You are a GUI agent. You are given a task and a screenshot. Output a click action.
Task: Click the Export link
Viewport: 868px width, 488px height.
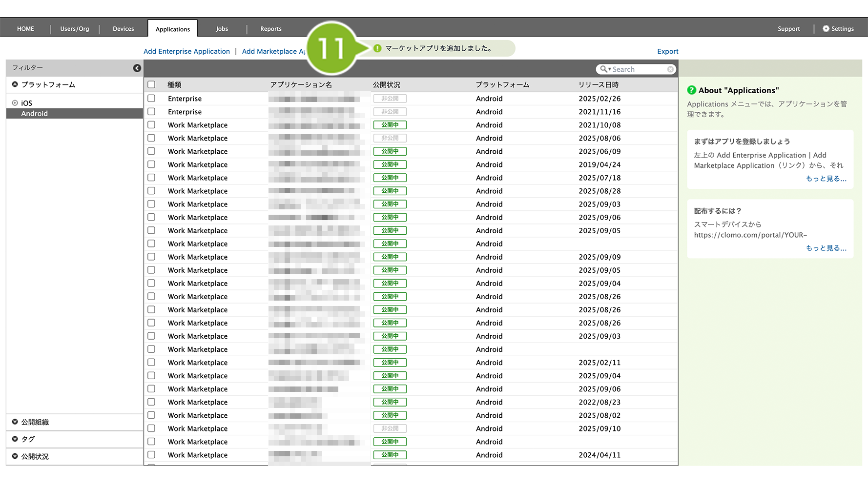667,51
